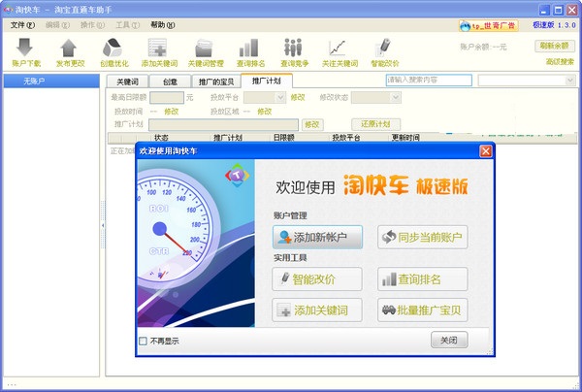Click the tp_世奇广告 account badge
Image resolution: width=582 pixels, height=392 pixels.
(x=488, y=25)
